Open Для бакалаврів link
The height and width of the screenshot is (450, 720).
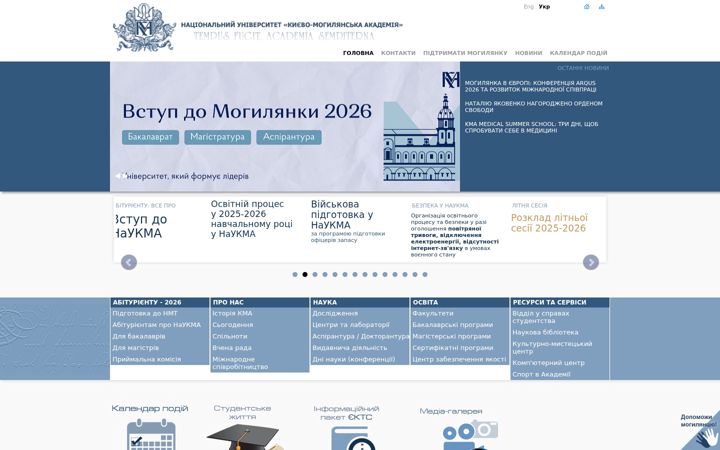coord(139,336)
